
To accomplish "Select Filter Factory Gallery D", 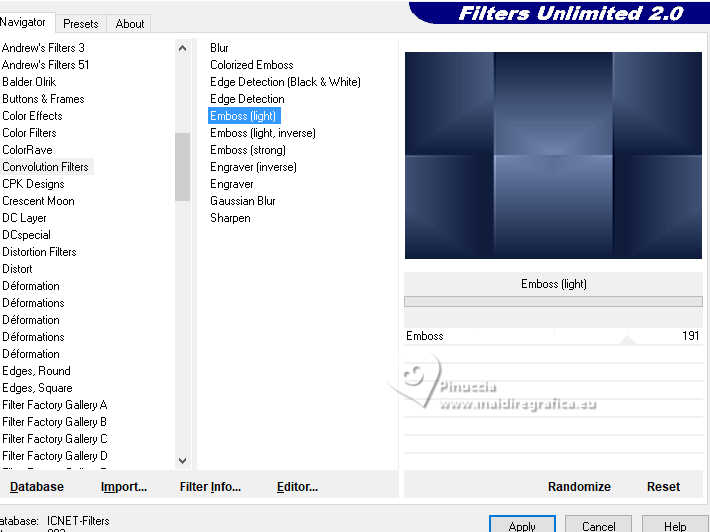I will coord(54,456).
